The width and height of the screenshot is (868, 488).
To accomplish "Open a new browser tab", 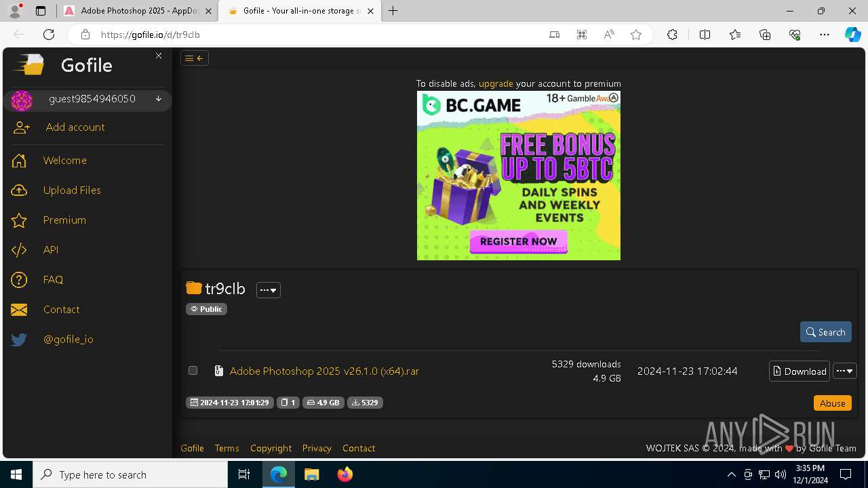I will coord(393,11).
